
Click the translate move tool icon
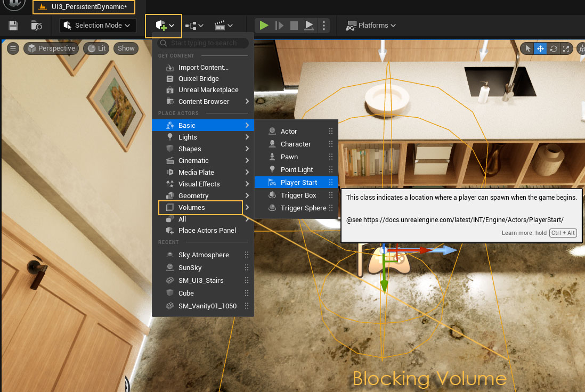(x=541, y=48)
